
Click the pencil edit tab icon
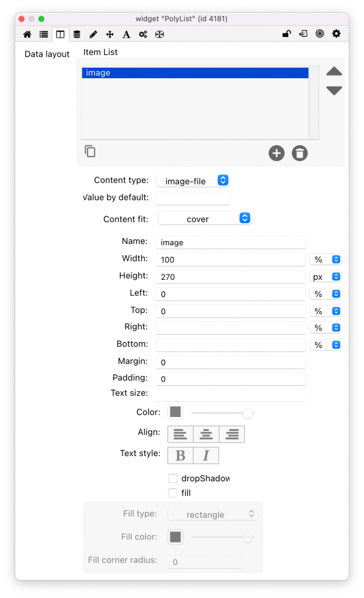(x=93, y=34)
